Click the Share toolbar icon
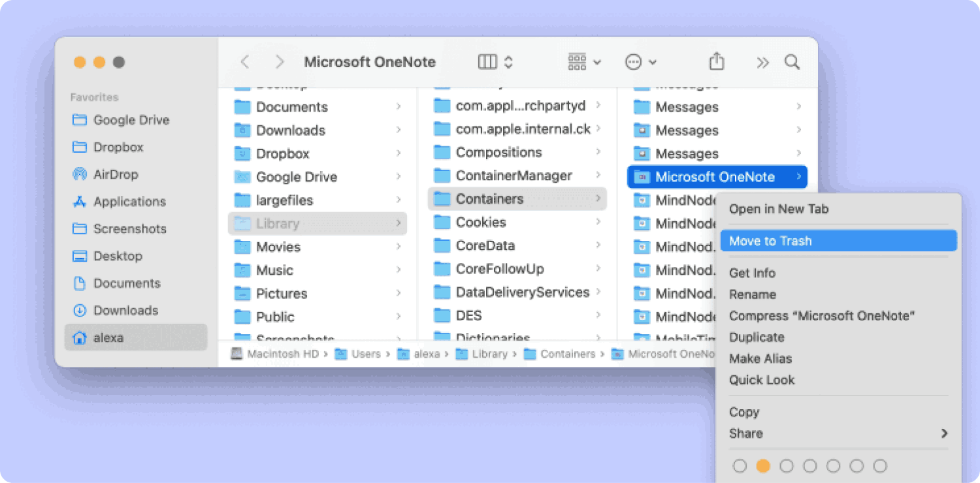The image size is (980, 483). pyautogui.click(x=717, y=61)
